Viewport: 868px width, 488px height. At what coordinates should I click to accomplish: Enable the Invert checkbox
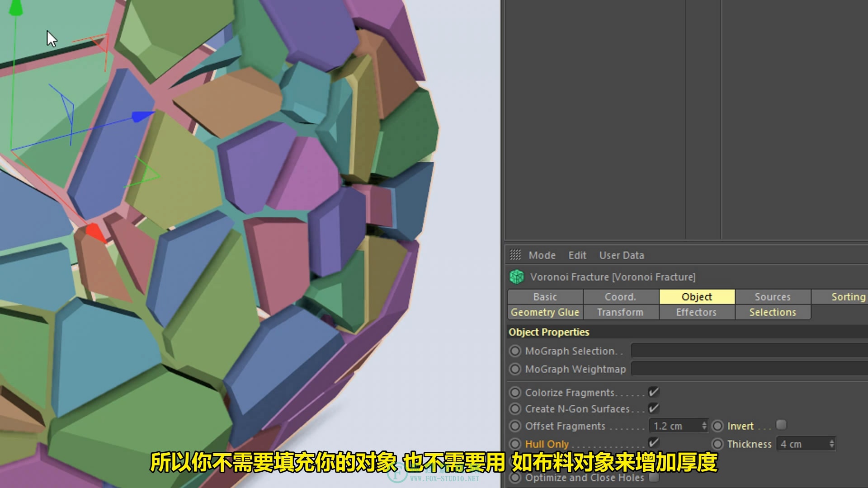781,425
